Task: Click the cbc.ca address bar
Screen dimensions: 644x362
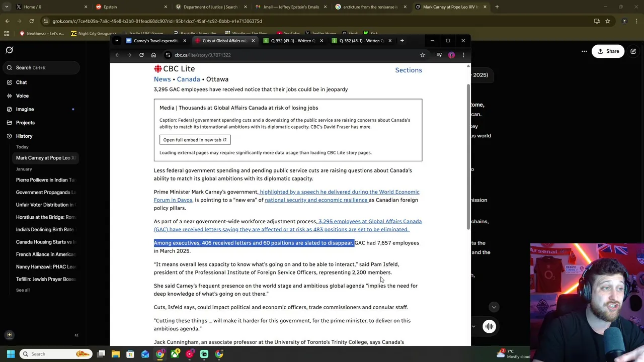Action: click(x=297, y=55)
